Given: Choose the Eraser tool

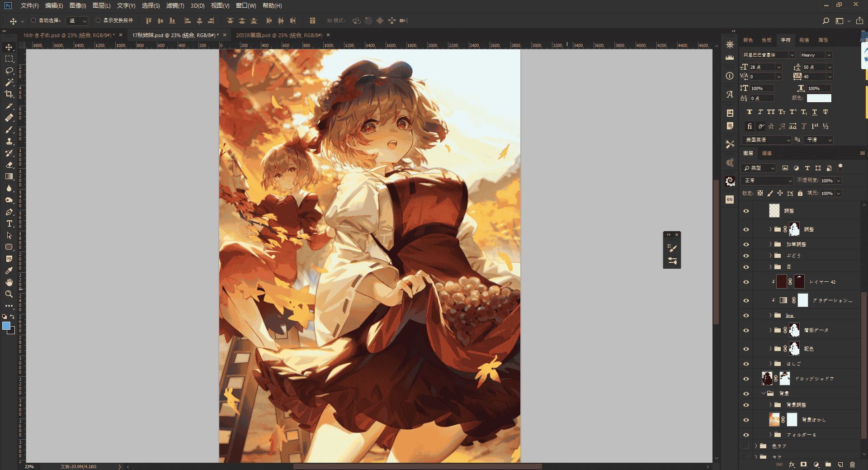Looking at the screenshot, I should [x=9, y=165].
